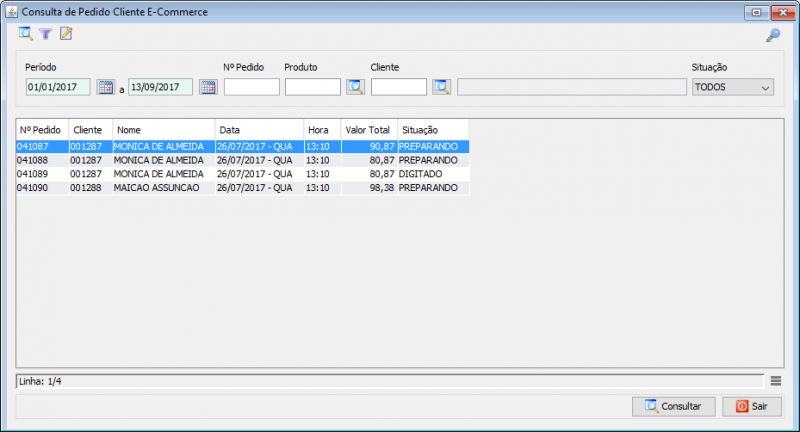The width and height of the screenshot is (800, 432).
Task: Open calendar picker for end date 13/09/2017
Action: click(208, 87)
